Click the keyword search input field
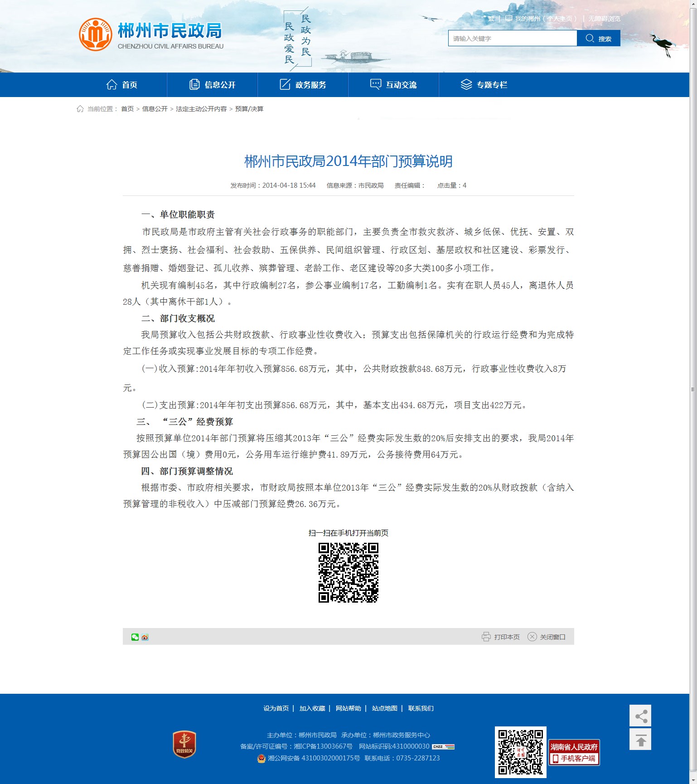697x784 pixels. pyautogui.click(x=513, y=38)
